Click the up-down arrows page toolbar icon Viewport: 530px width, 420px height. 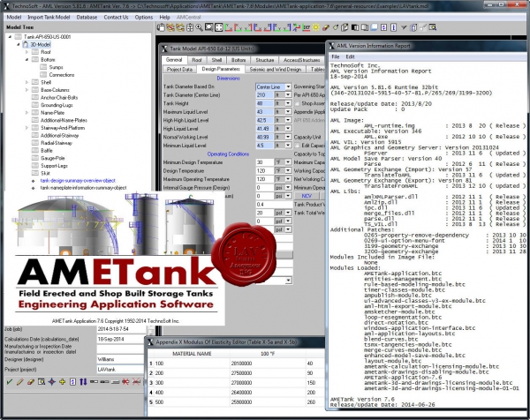click(x=383, y=27)
